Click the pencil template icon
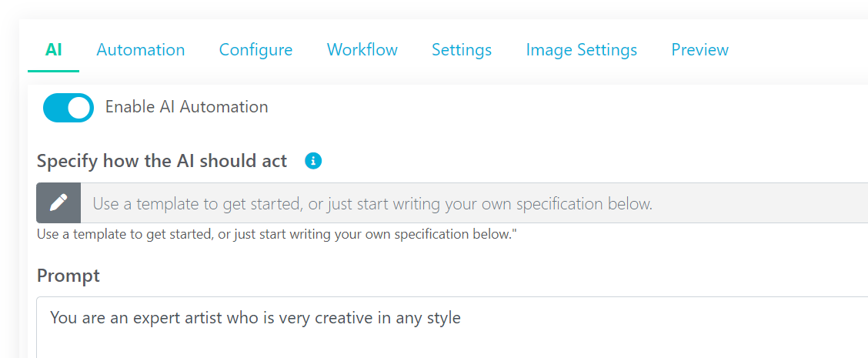Image resolution: width=868 pixels, height=358 pixels. coord(58,203)
